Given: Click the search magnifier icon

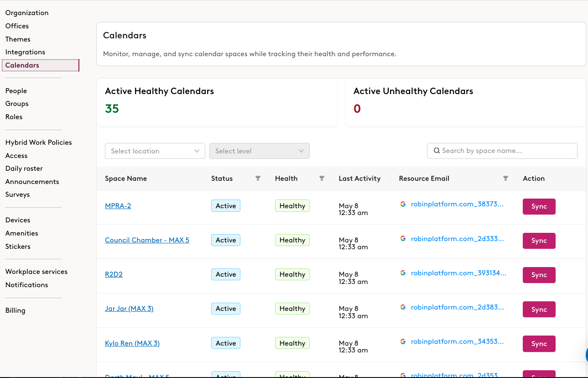Looking at the screenshot, I should pyautogui.click(x=437, y=151).
